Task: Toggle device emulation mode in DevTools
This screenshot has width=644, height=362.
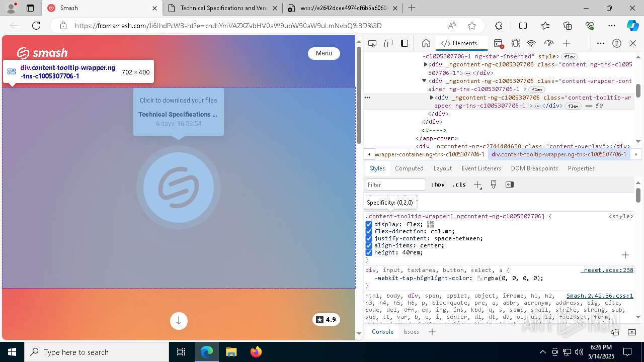Action: pyautogui.click(x=388, y=43)
